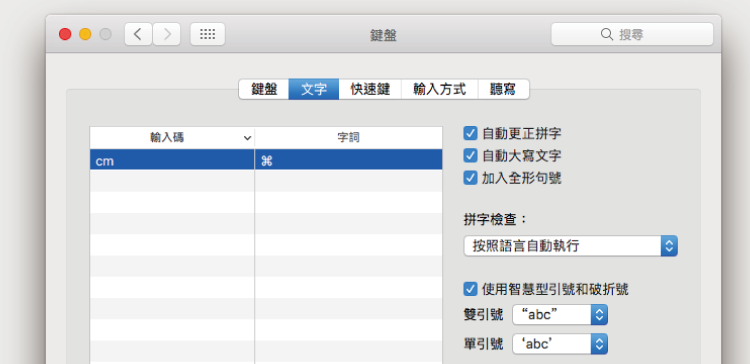This screenshot has width=750, height=364.
Task: Go forward with the right chevron button
Action: pos(166,34)
